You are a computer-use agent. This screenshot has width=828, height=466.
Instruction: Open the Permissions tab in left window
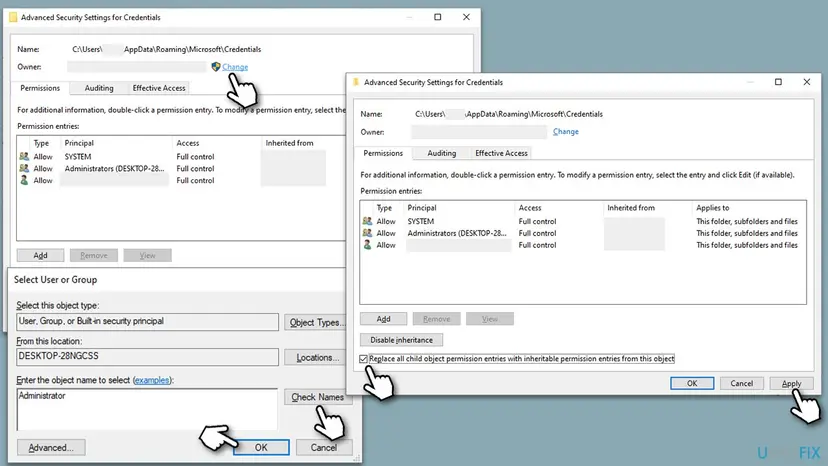[x=40, y=88]
